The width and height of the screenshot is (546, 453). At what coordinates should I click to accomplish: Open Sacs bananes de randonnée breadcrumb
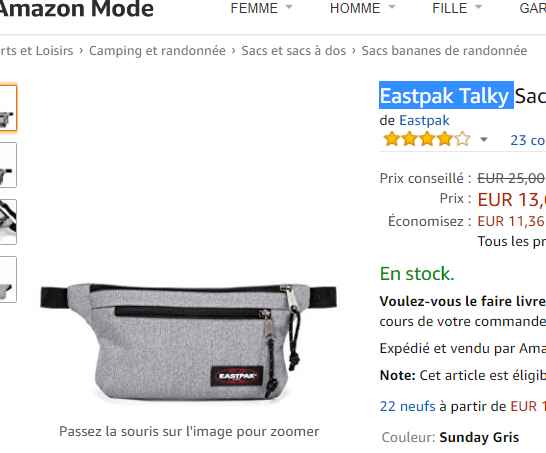point(444,50)
